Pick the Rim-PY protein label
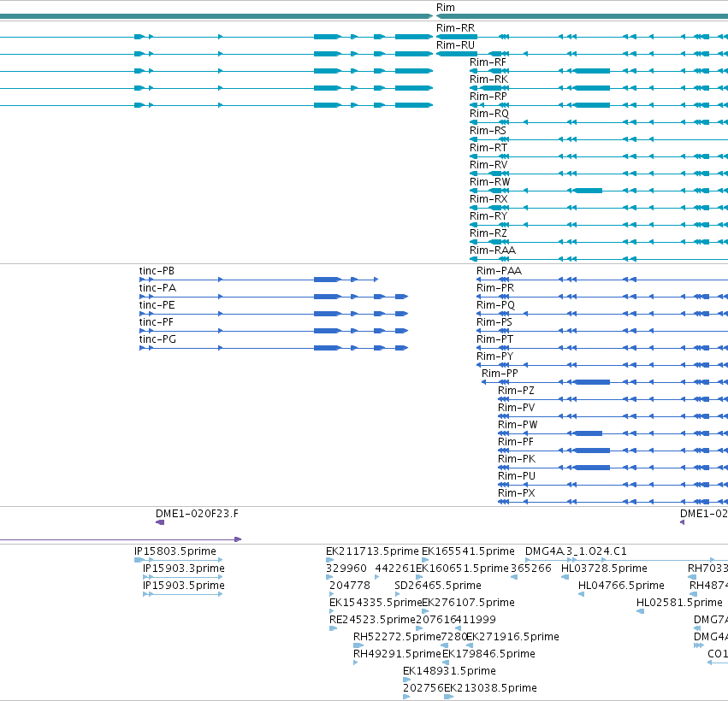Image resolution: width=728 pixels, height=701 pixels. [494, 356]
